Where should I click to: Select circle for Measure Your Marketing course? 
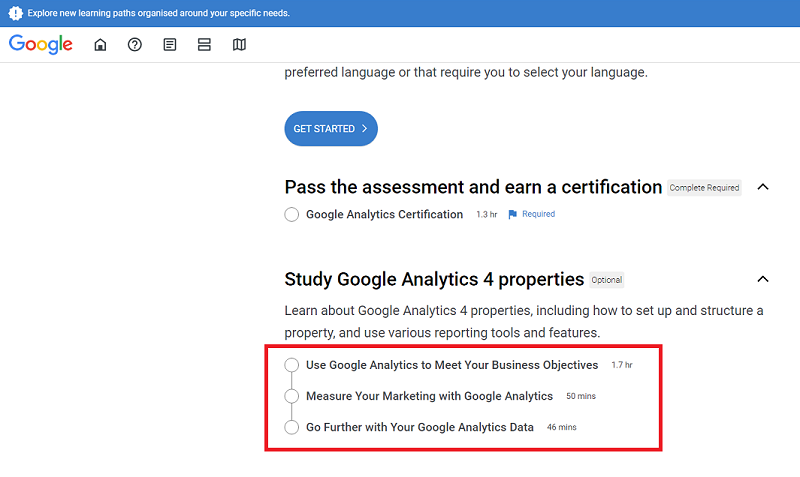coord(292,396)
